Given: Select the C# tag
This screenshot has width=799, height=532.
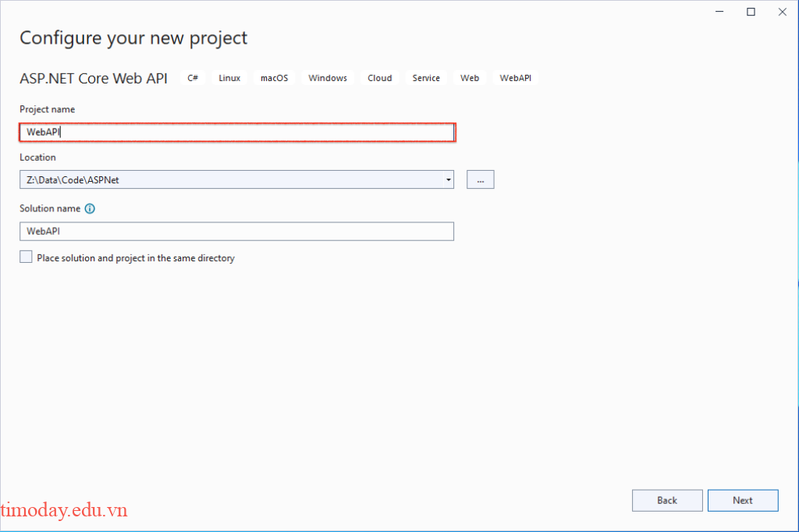Looking at the screenshot, I should point(192,77).
